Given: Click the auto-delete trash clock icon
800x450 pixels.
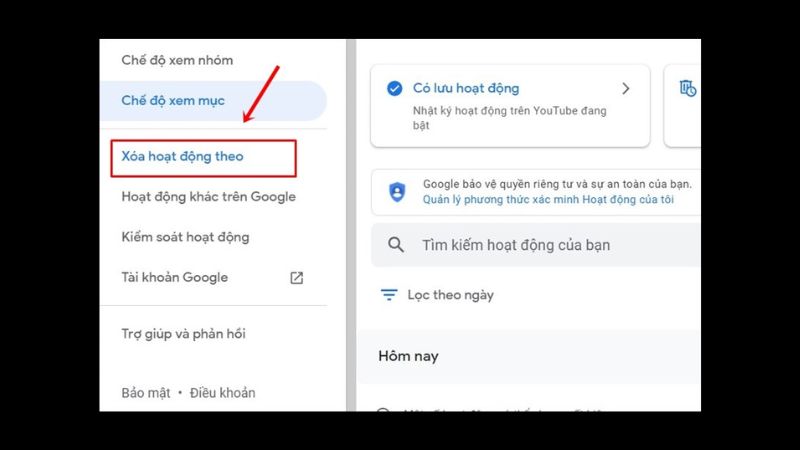Looking at the screenshot, I should tap(688, 88).
